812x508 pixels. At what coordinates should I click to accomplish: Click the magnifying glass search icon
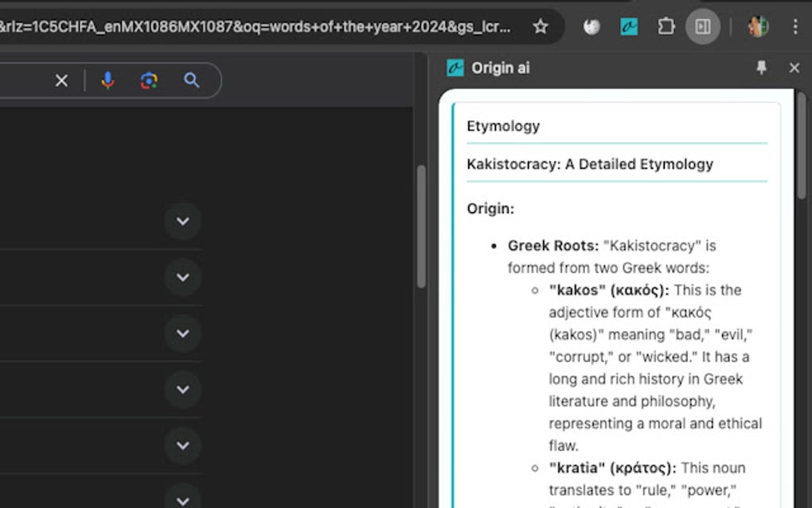coord(191,80)
